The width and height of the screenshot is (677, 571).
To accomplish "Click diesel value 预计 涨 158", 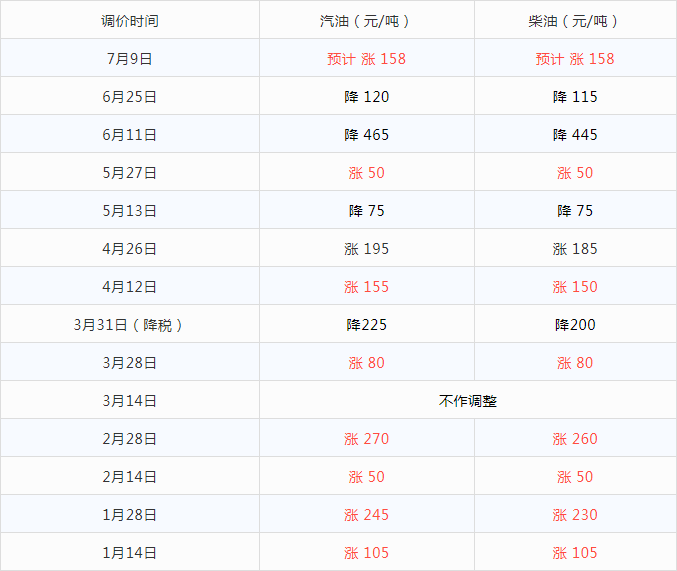I will [575, 59].
